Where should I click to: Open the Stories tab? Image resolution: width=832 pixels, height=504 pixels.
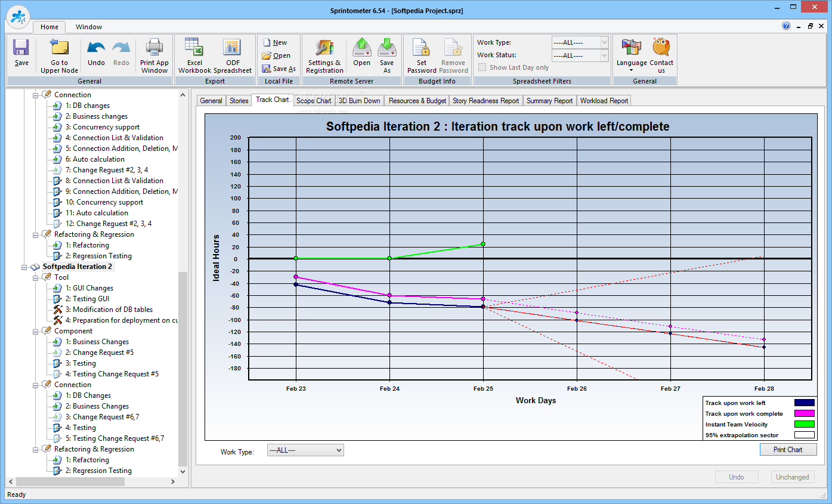click(x=239, y=101)
